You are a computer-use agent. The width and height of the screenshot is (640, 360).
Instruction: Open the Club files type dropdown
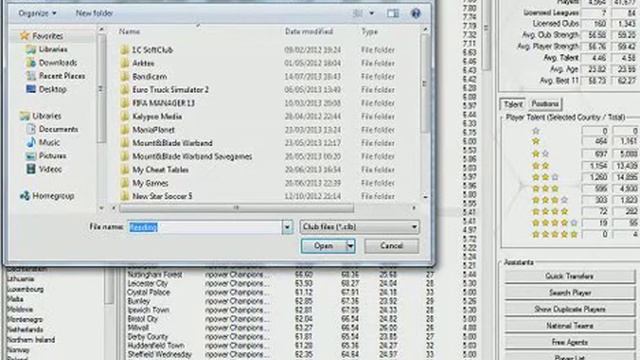tap(359, 227)
